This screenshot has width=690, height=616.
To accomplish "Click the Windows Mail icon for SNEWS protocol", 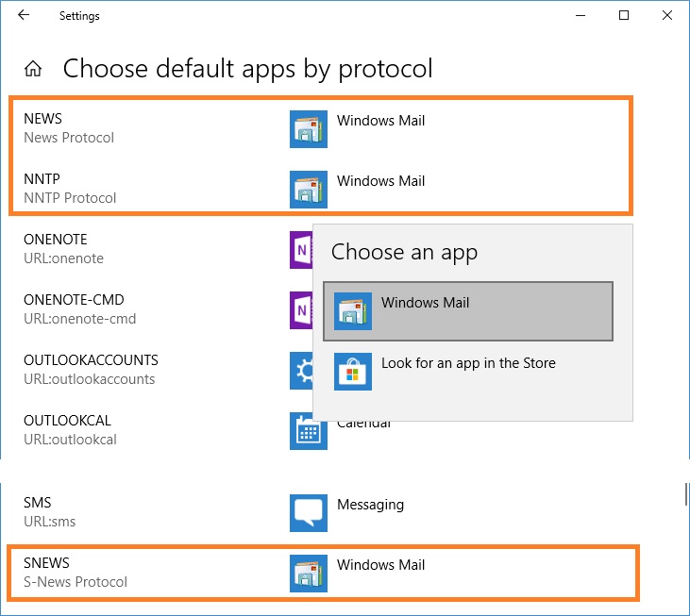I will tap(309, 573).
